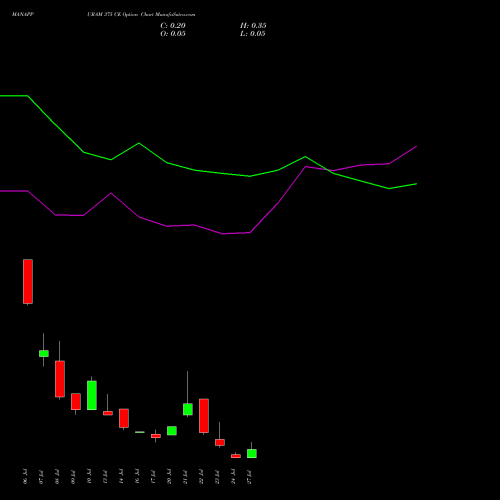Screen dimensions: 500x500
Task: Click the 'MANAPP' title text
Action: (23, 15)
